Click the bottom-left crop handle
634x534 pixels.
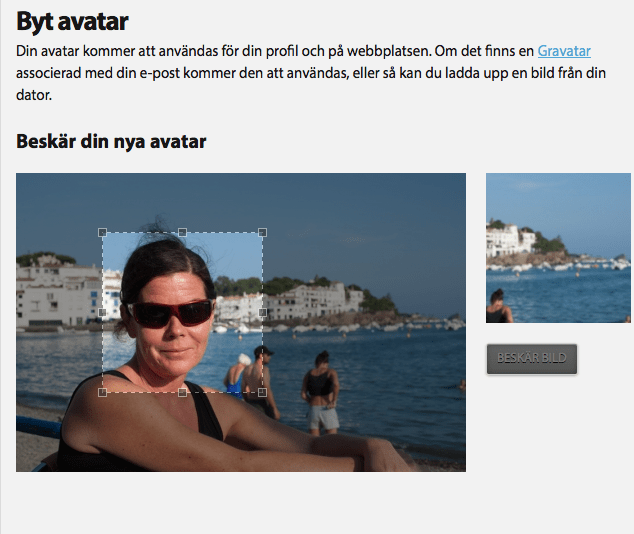click(102, 393)
